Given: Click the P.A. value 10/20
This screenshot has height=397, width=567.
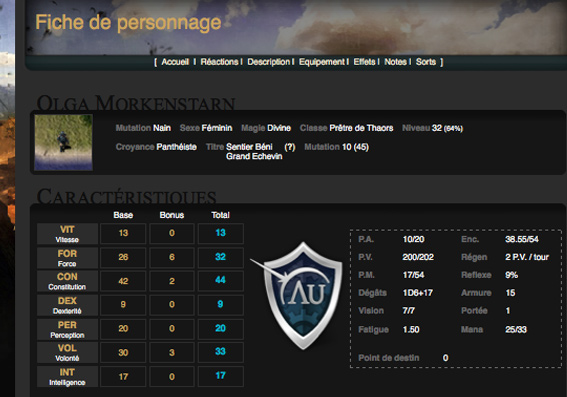Looking at the screenshot, I should [413, 239].
